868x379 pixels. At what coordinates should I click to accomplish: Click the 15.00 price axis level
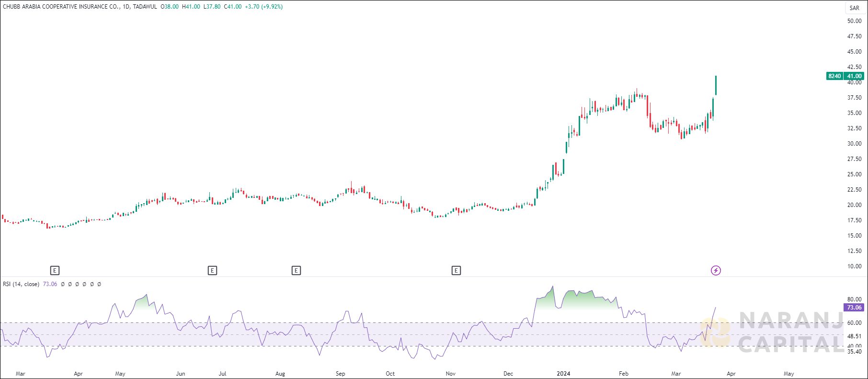(854, 236)
